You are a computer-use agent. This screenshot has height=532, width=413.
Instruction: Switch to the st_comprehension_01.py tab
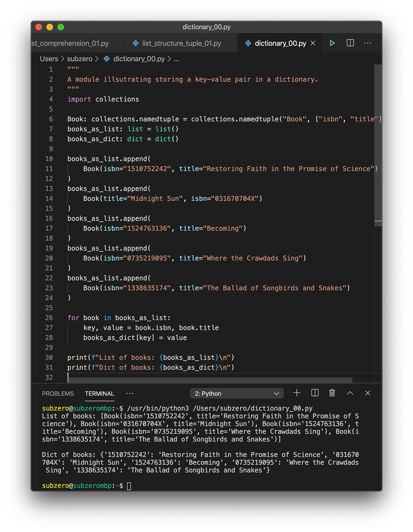(x=77, y=43)
